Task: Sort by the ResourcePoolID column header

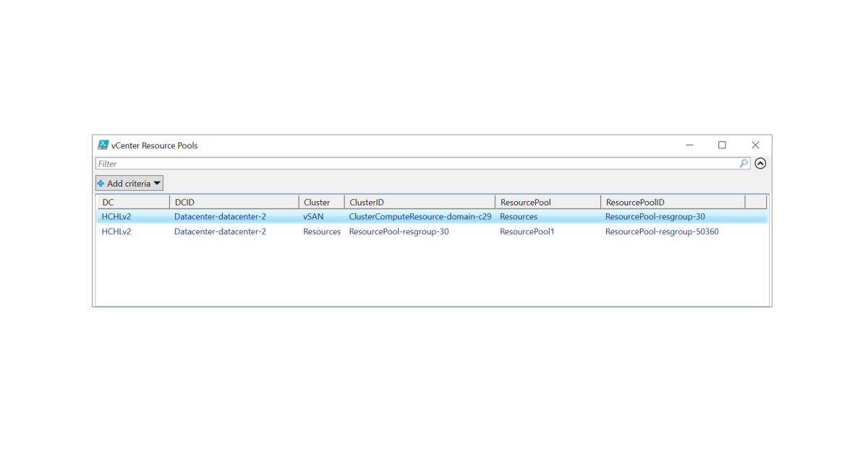Action: pyautogui.click(x=673, y=202)
